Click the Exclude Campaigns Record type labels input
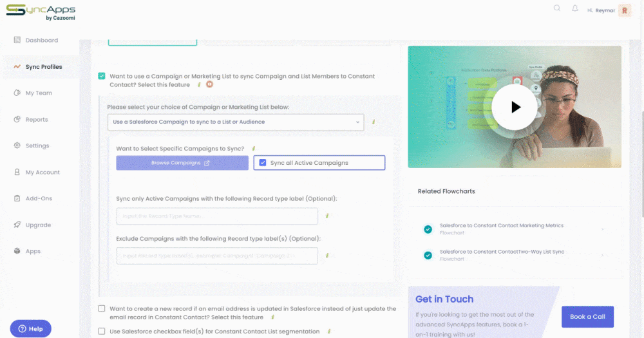 217,256
